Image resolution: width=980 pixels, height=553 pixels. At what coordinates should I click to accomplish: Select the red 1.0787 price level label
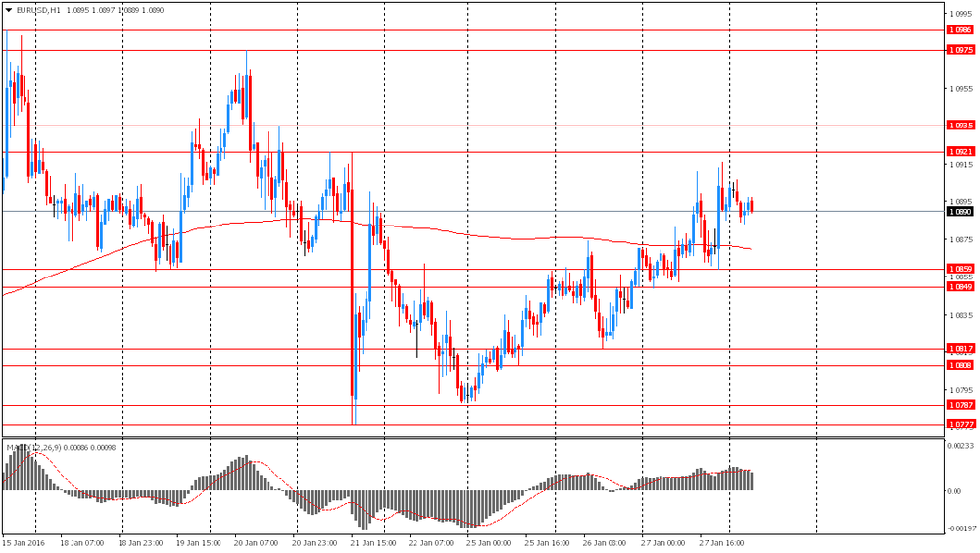pyautogui.click(x=960, y=405)
